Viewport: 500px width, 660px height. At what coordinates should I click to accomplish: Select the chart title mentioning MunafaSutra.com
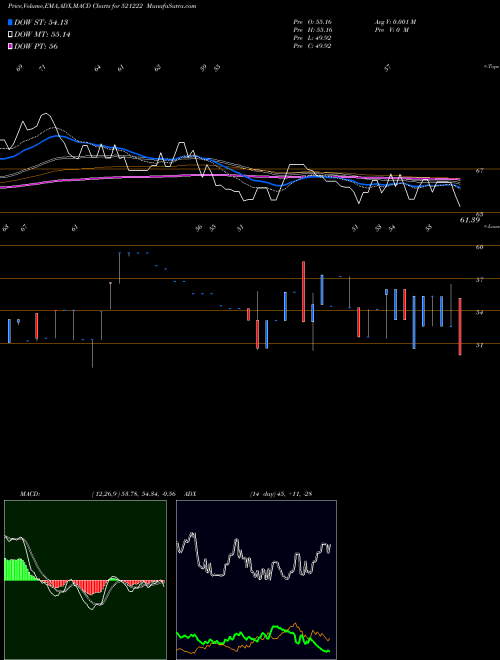[x=102, y=6]
